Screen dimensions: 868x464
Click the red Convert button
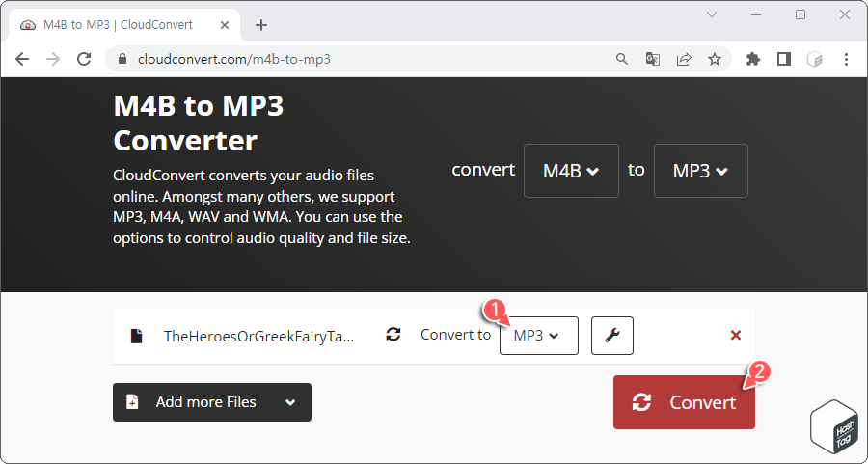tap(684, 402)
